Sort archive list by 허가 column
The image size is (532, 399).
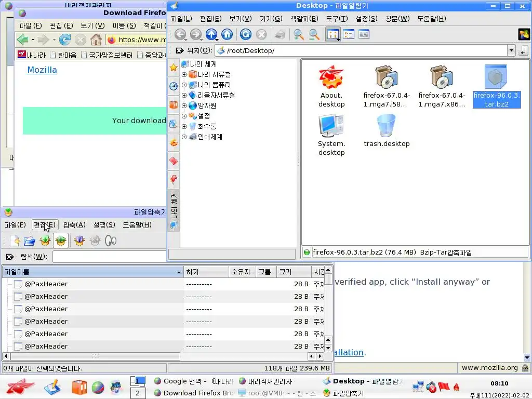pos(206,272)
